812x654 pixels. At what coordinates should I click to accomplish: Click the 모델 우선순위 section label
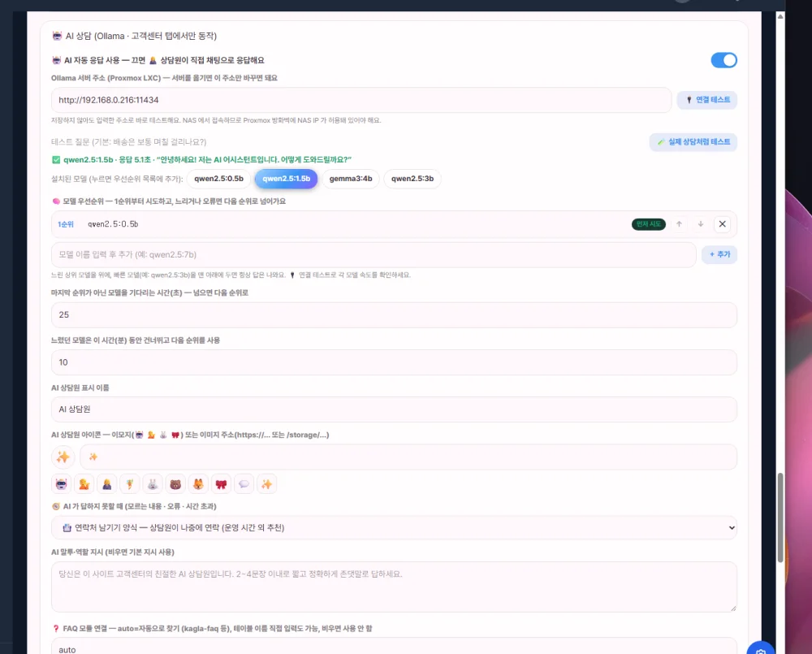click(169, 201)
